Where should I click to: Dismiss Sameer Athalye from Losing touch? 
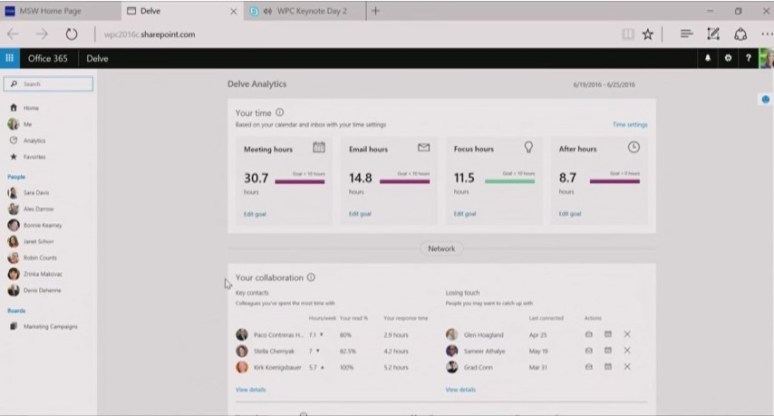(x=627, y=350)
